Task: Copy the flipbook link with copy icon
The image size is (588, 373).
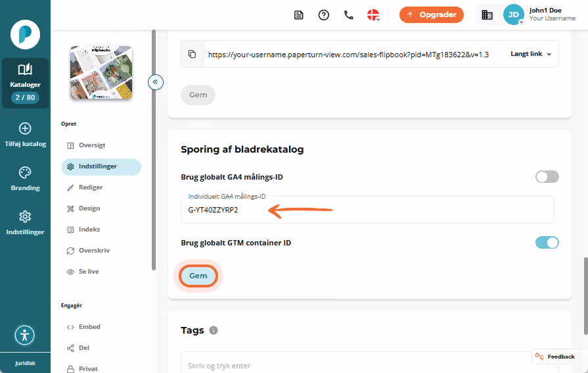Action: [192, 54]
